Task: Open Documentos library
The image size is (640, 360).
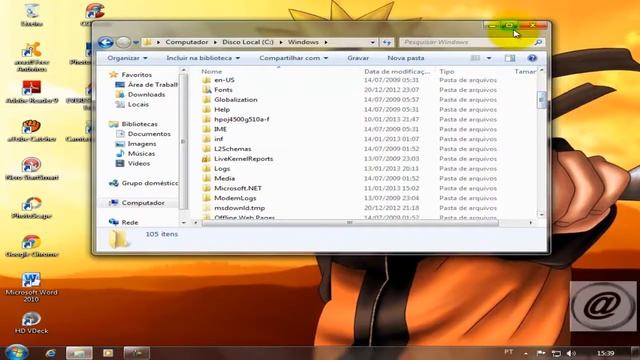Action: [x=143, y=133]
